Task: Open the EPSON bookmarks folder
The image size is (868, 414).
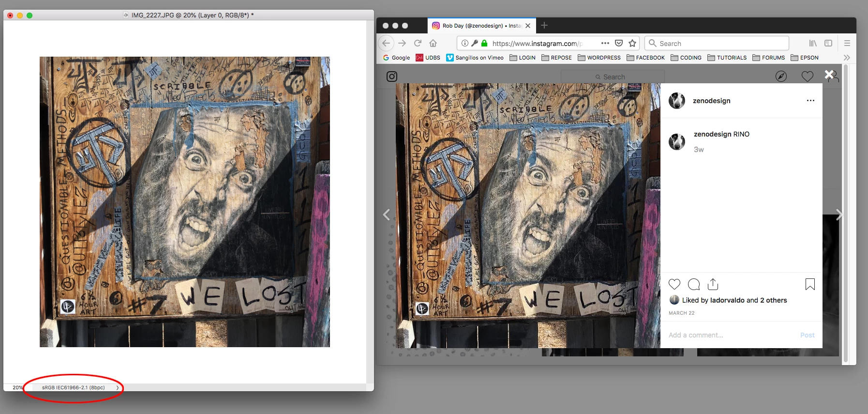Action: tap(804, 58)
